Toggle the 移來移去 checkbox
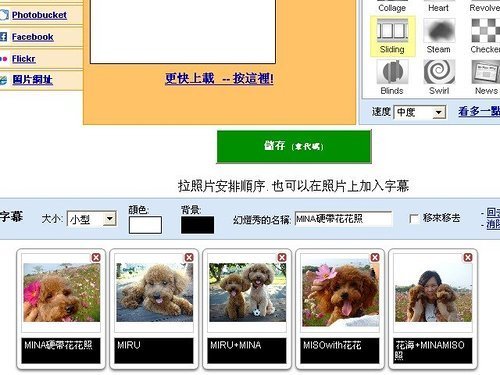This screenshot has width=500, height=375. (x=414, y=219)
